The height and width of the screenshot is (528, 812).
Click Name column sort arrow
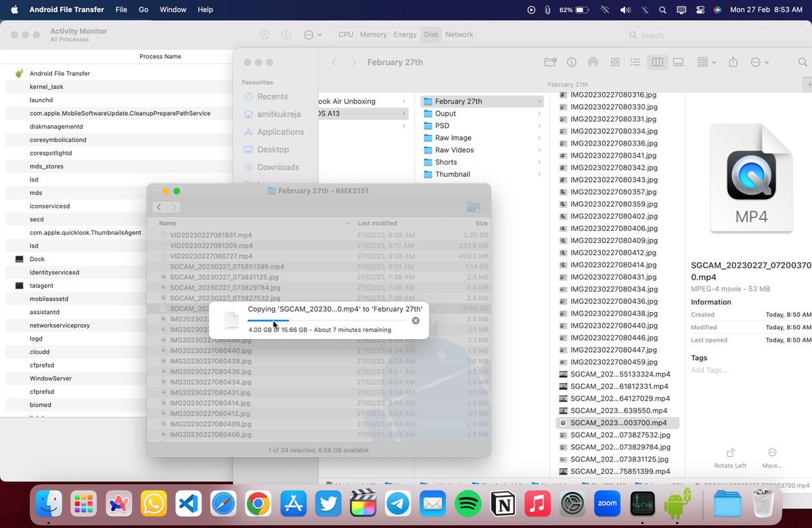tap(348, 223)
